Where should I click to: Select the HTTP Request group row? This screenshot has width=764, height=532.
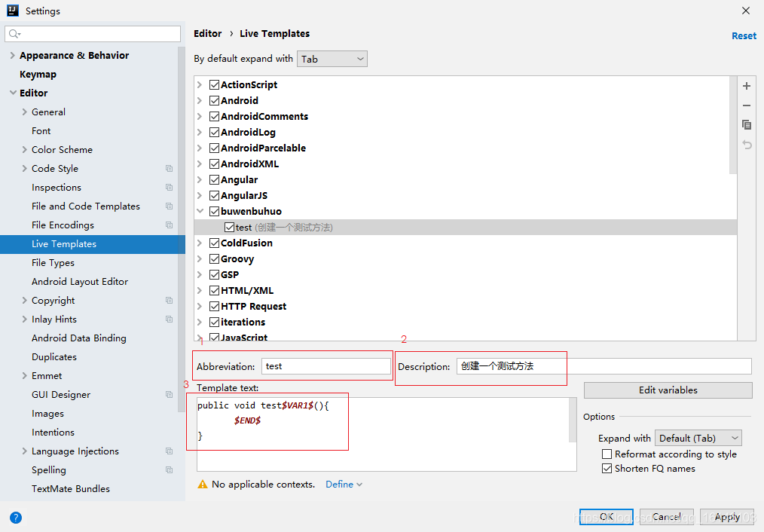click(x=466, y=307)
